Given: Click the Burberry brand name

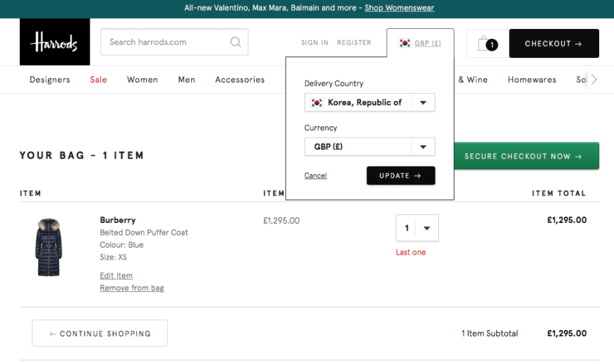Looking at the screenshot, I should click(118, 220).
